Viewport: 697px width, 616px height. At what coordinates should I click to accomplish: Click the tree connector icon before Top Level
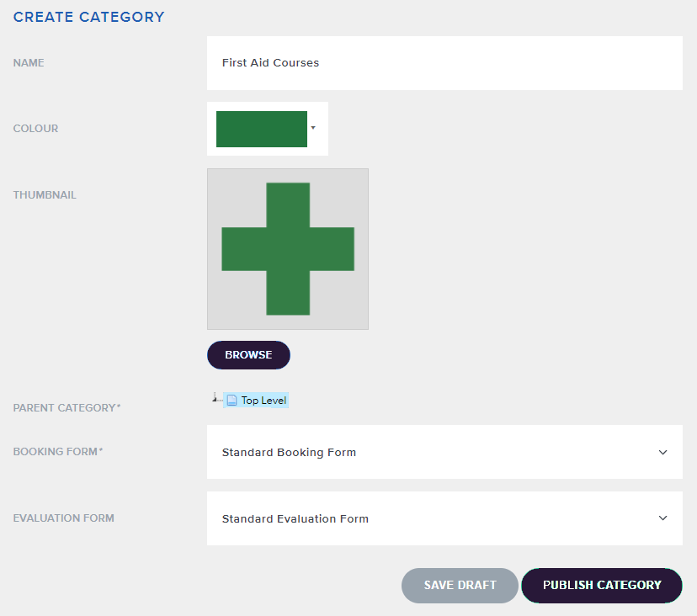coord(216,399)
